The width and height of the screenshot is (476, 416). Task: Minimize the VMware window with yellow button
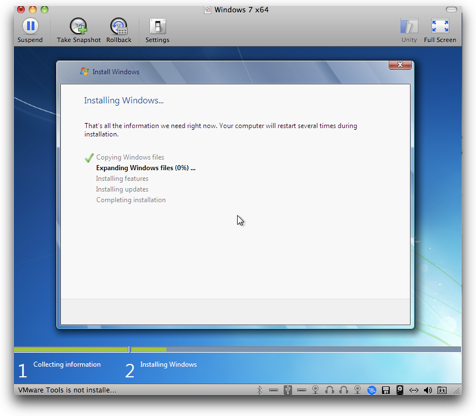pyautogui.click(x=33, y=9)
